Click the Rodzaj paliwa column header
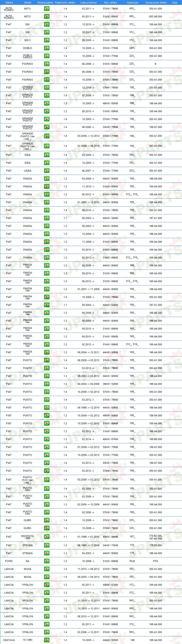182x644 pixels. coord(45,3)
